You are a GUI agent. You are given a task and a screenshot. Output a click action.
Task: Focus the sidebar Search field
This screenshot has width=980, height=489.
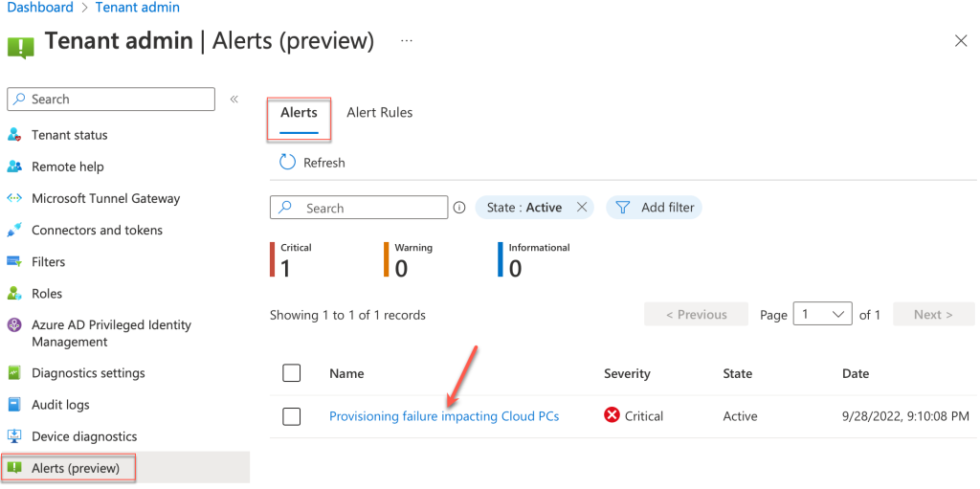click(111, 99)
